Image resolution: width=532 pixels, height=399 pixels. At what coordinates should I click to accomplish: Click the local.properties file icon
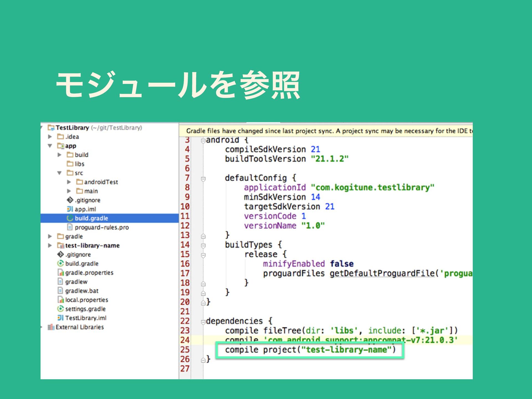(x=61, y=300)
